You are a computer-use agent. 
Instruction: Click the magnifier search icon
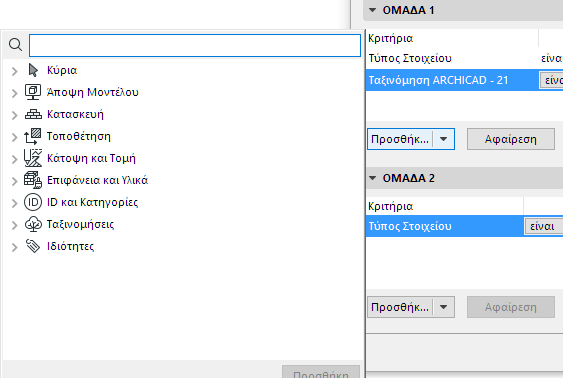[15, 45]
